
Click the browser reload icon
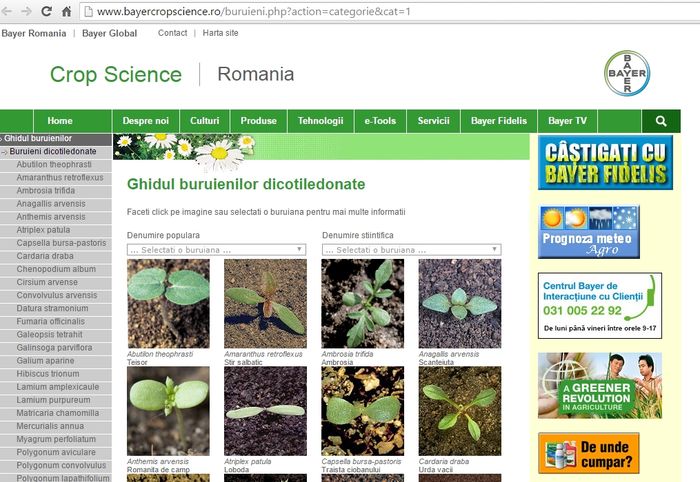click(x=46, y=11)
